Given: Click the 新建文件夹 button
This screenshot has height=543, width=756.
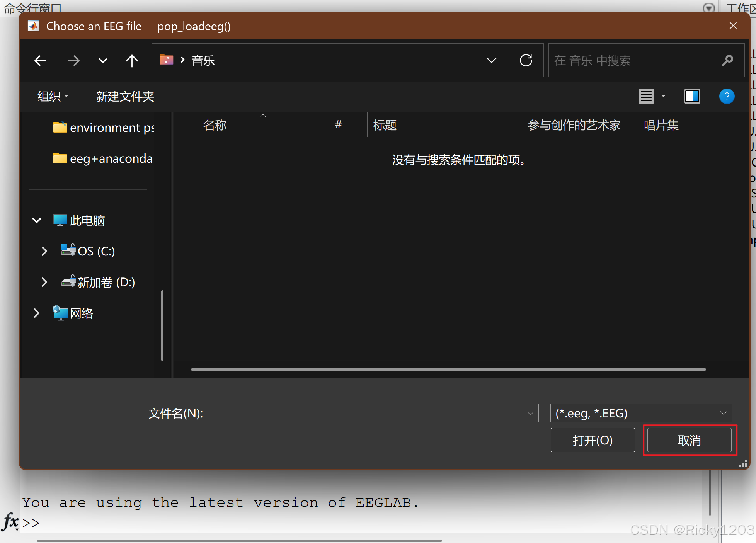Looking at the screenshot, I should point(125,96).
